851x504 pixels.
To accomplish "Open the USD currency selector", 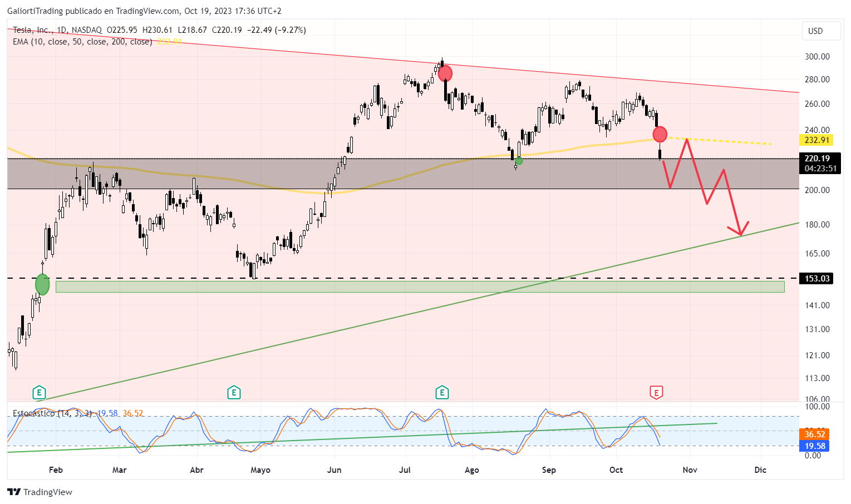I will (821, 31).
